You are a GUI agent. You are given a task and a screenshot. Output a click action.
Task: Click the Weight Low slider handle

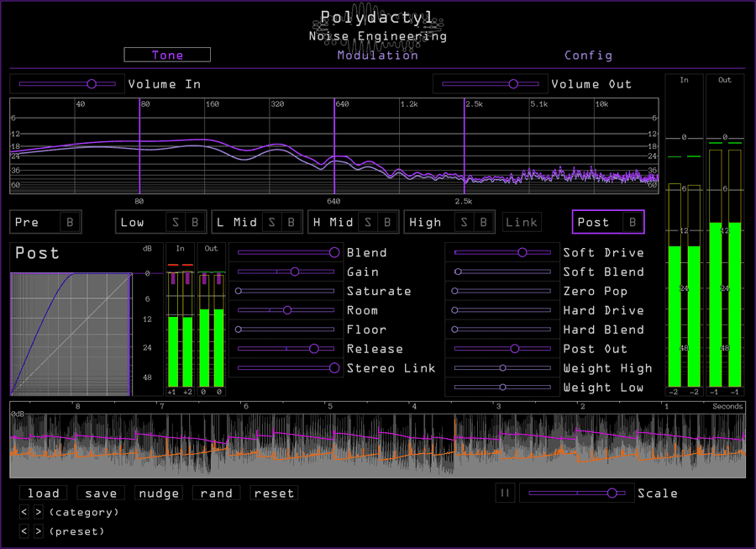pos(502,388)
